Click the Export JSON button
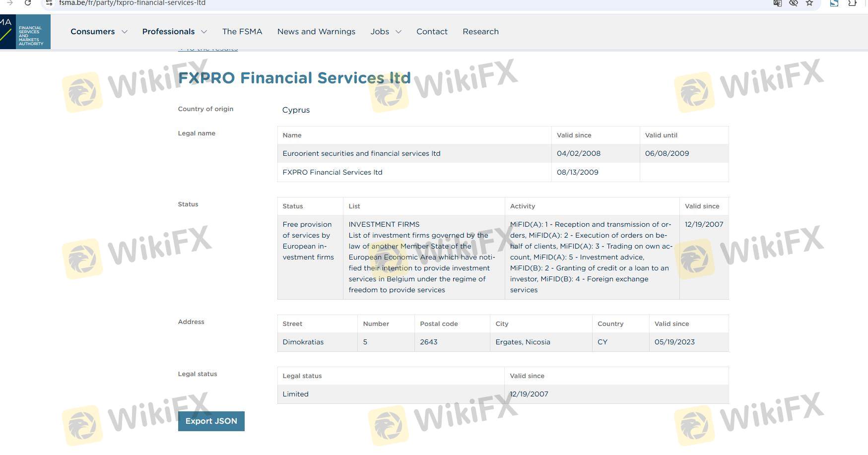 211,421
